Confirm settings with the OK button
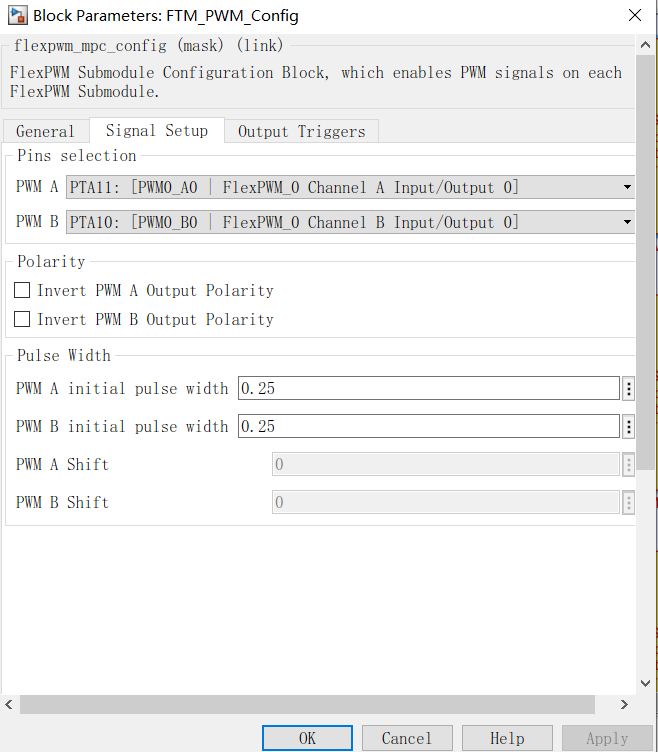 307,738
